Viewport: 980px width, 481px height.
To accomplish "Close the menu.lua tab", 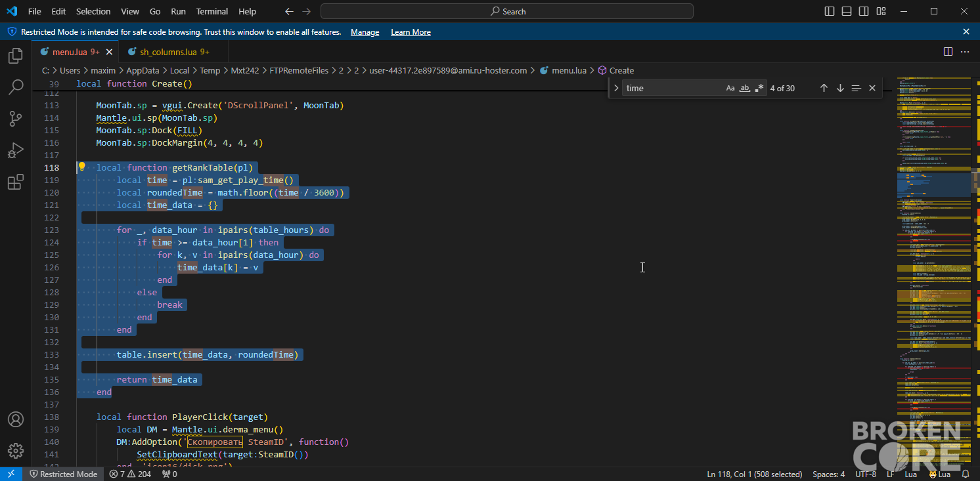I will [109, 52].
